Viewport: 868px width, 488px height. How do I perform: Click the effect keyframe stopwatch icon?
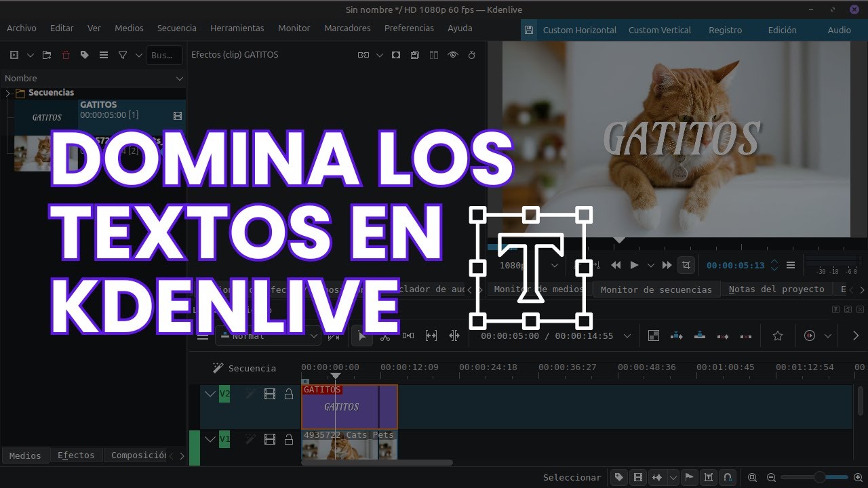pyautogui.click(x=472, y=55)
